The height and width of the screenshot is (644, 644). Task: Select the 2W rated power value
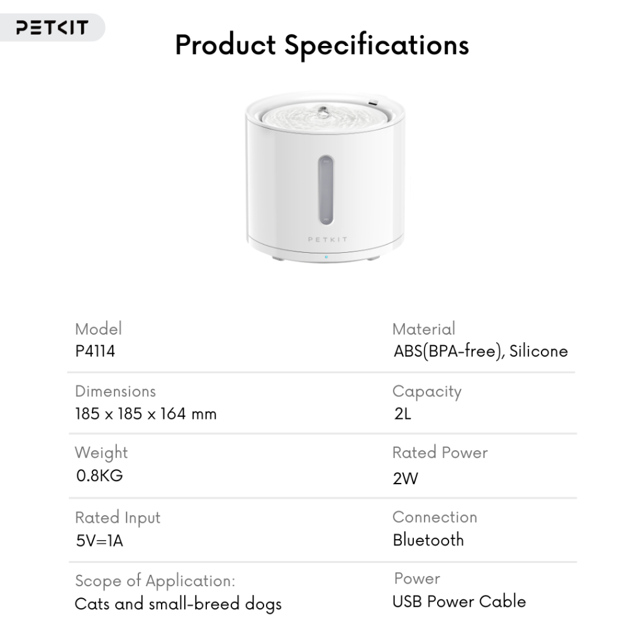(x=406, y=479)
